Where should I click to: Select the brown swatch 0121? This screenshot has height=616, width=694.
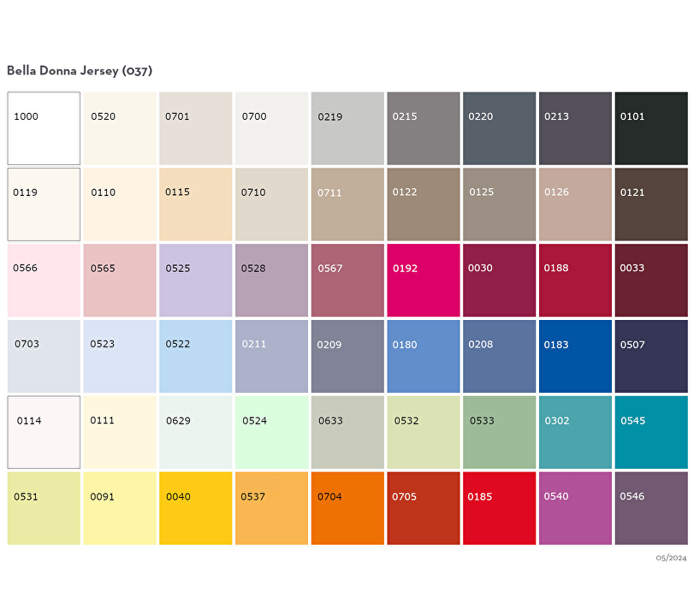[650, 204]
